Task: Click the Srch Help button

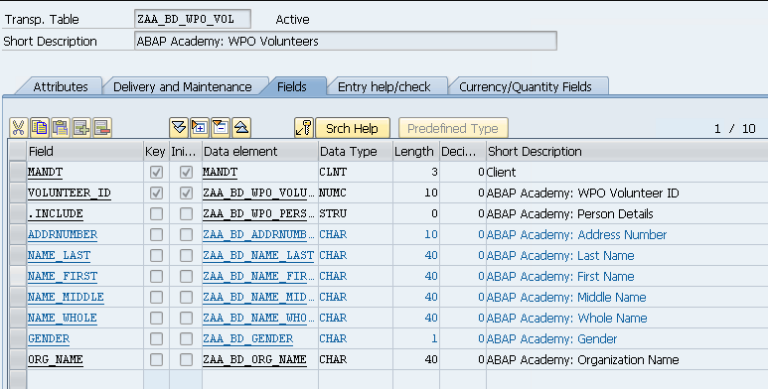Action: 352,128
